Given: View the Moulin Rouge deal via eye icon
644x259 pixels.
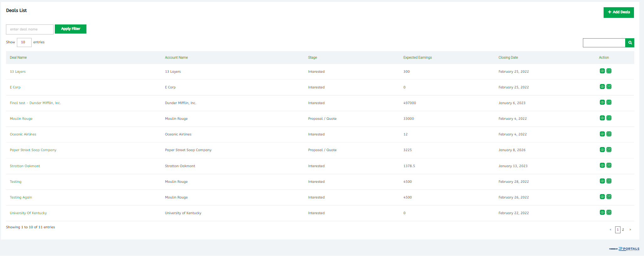Looking at the screenshot, I should 602,118.
